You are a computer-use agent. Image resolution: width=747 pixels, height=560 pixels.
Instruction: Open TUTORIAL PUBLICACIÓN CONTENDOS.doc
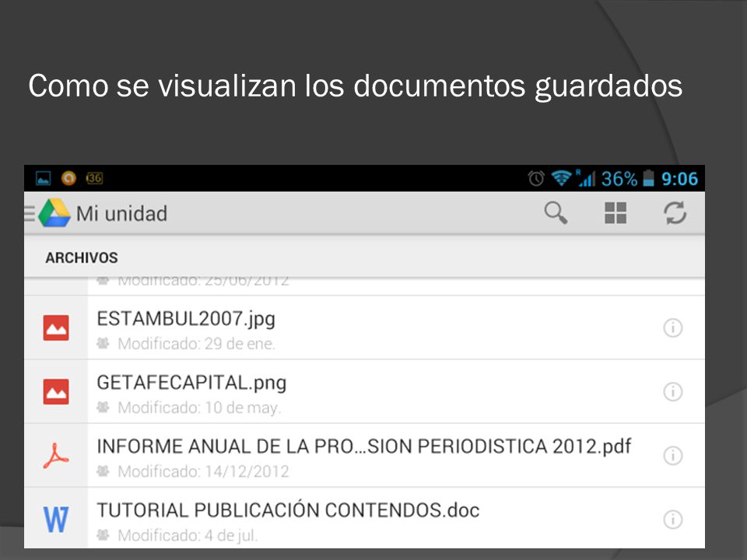tap(364, 518)
